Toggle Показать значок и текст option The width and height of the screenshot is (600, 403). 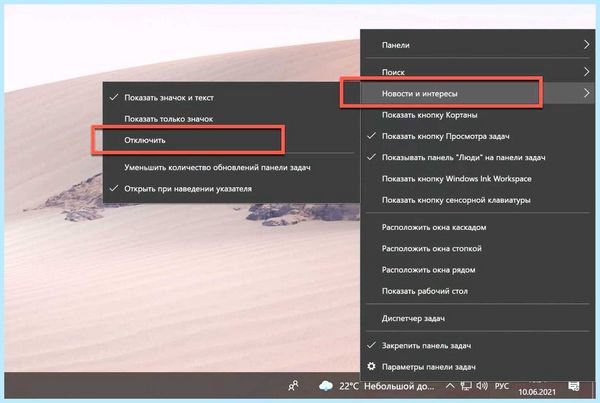click(232, 98)
